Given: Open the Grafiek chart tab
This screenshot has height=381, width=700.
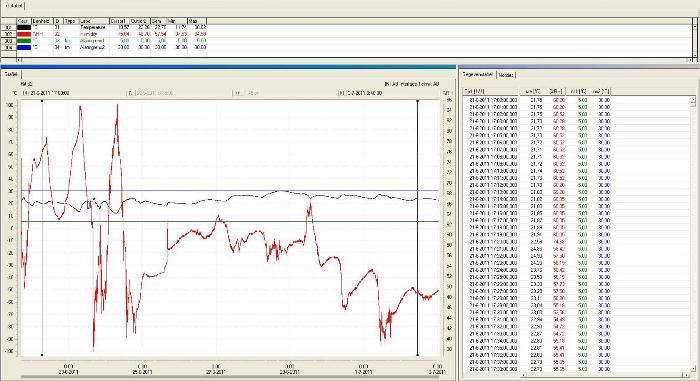Looking at the screenshot, I should coord(11,74).
